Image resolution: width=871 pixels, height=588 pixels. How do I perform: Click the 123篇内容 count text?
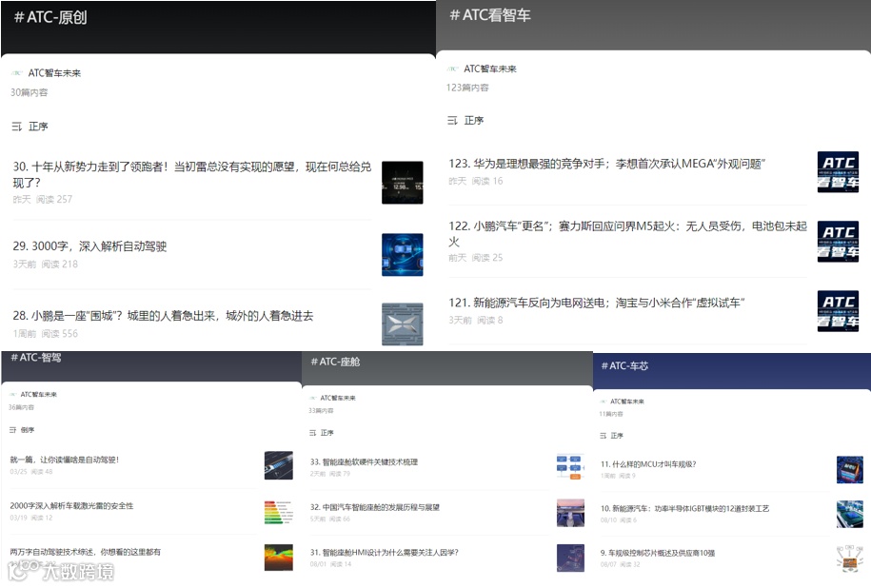(467, 88)
